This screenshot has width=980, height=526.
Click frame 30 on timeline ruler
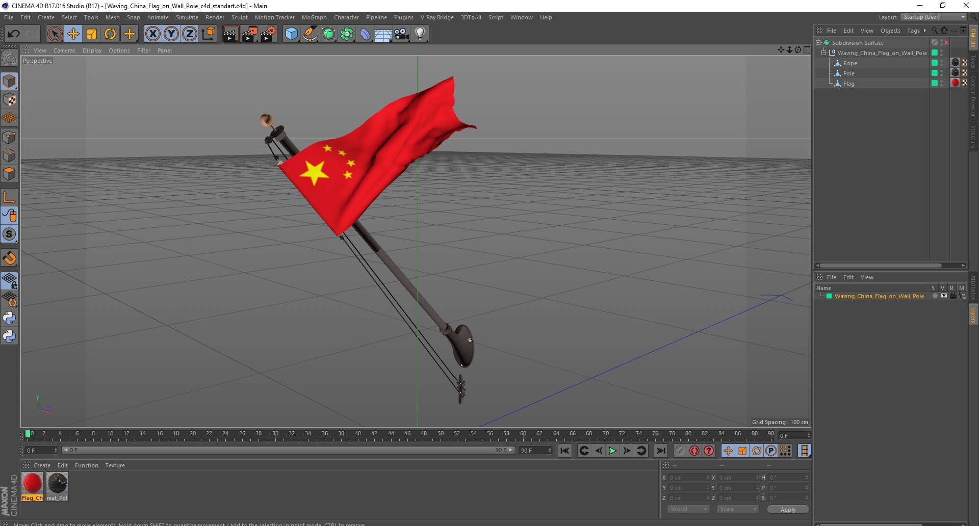pos(275,434)
